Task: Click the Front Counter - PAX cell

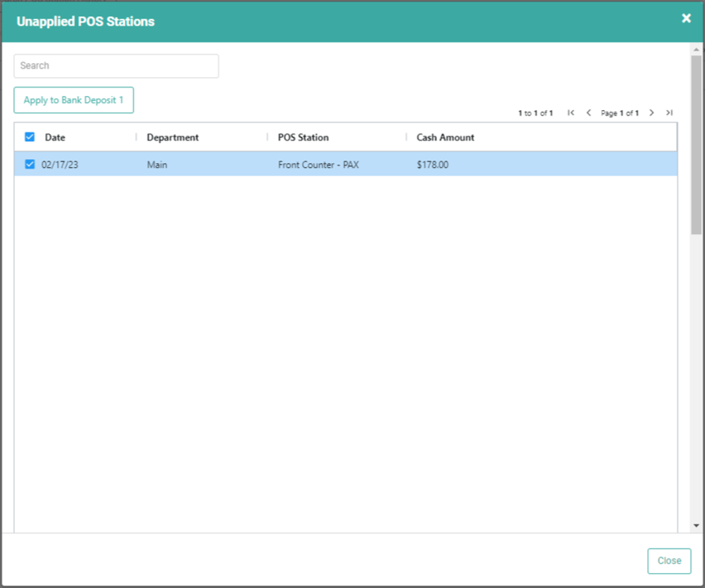Action: pyautogui.click(x=318, y=164)
